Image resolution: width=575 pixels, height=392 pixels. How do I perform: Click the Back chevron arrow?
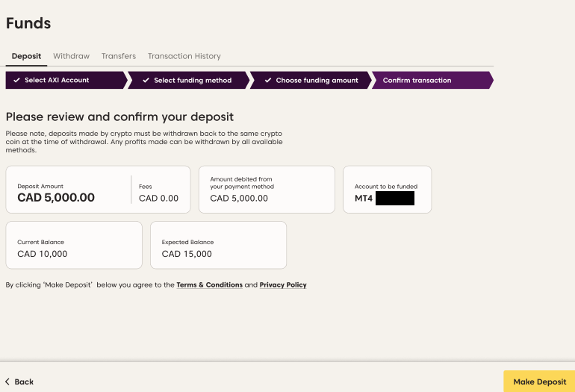(7, 382)
